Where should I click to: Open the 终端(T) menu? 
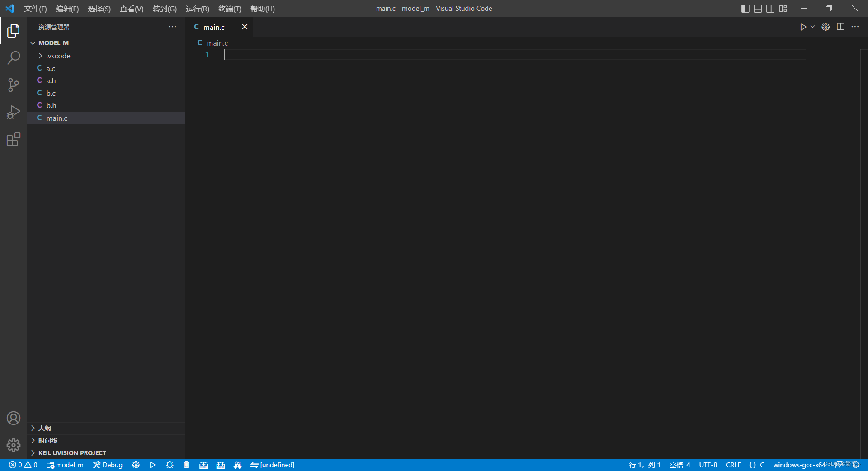[x=230, y=9]
